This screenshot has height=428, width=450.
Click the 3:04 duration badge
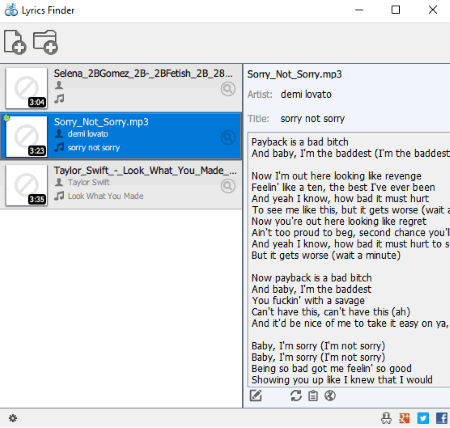point(37,102)
